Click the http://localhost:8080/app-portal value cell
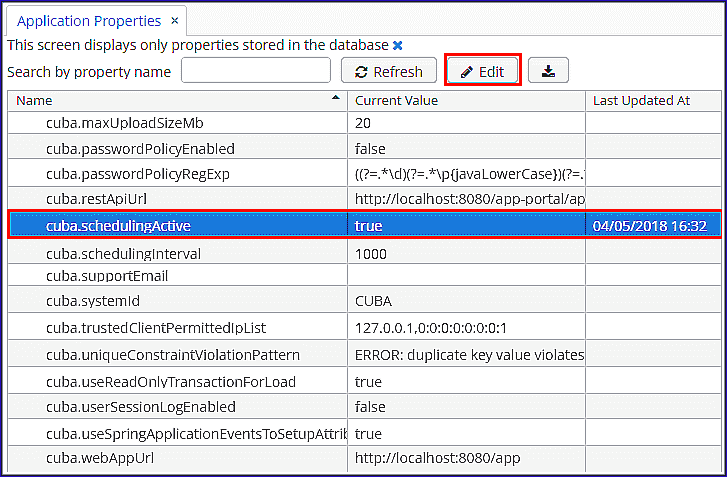The height and width of the screenshot is (477, 727). point(466,199)
